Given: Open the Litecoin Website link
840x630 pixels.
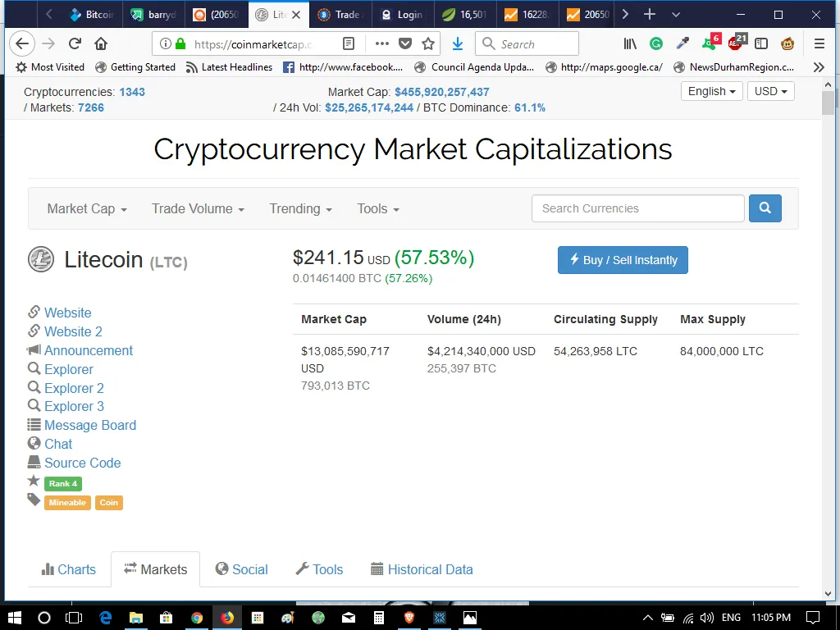Looking at the screenshot, I should point(67,313).
